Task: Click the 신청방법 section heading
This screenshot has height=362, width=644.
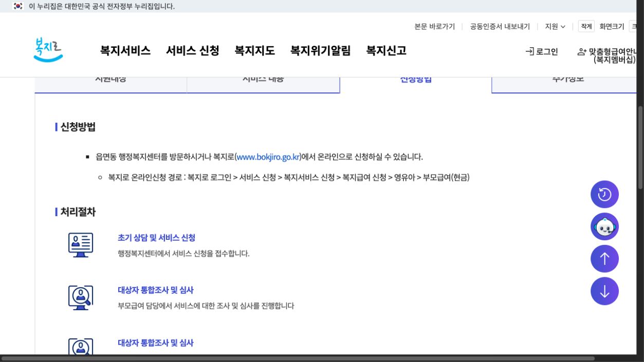Action: [78, 127]
